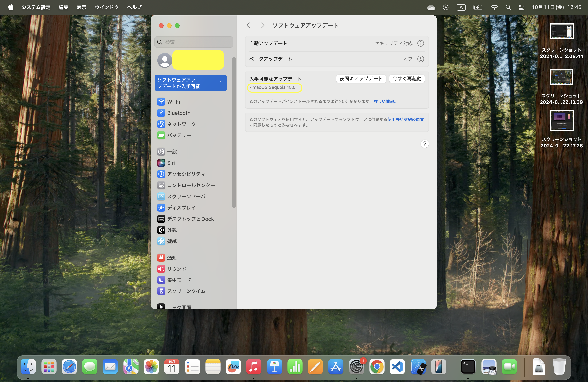Open Control Center in menu bar
The width and height of the screenshot is (588, 382).
coord(521,7)
